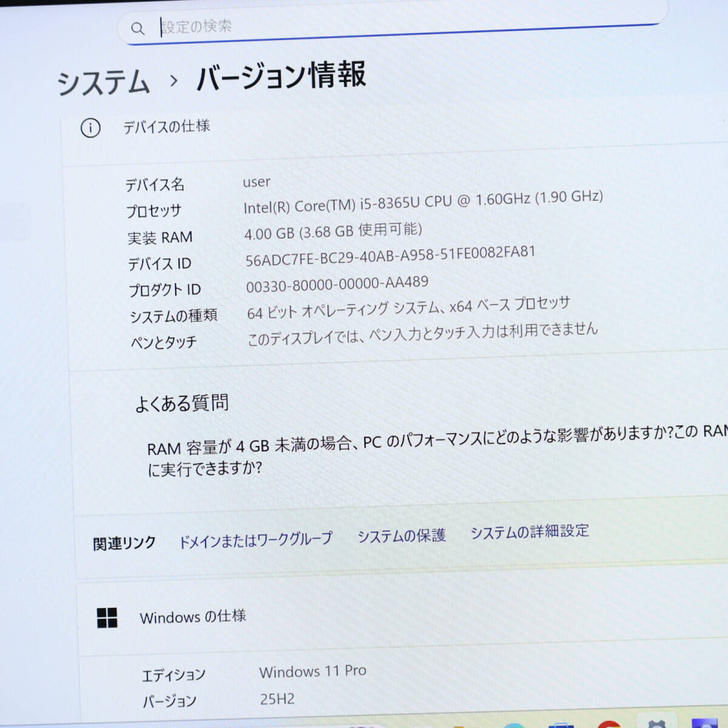728x728 pixels.
Task: Select the ペンとタッチ label
Action: (x=164, y=343)
